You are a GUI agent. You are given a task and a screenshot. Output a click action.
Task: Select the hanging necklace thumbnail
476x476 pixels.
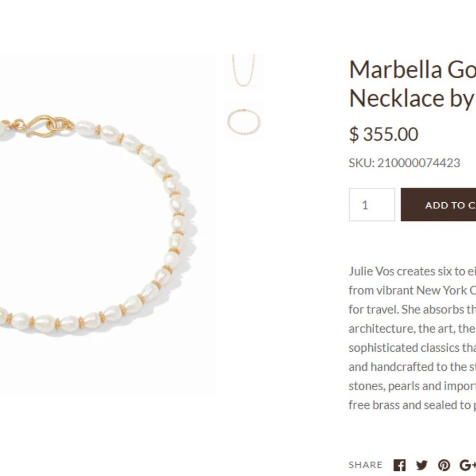click(x=243, y=73)
